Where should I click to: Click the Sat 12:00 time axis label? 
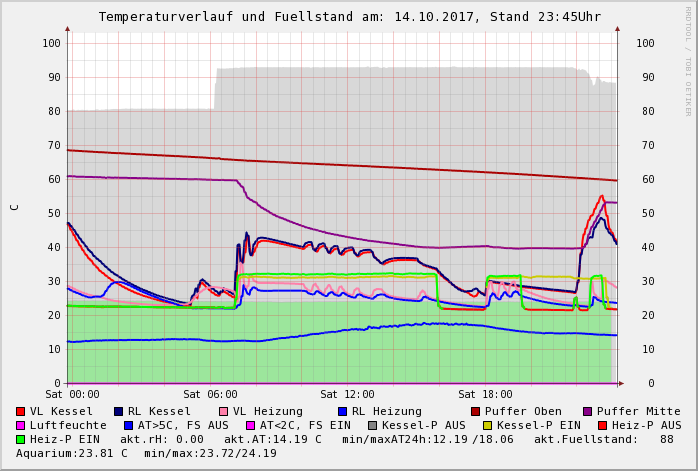click(x=347, y=395)
